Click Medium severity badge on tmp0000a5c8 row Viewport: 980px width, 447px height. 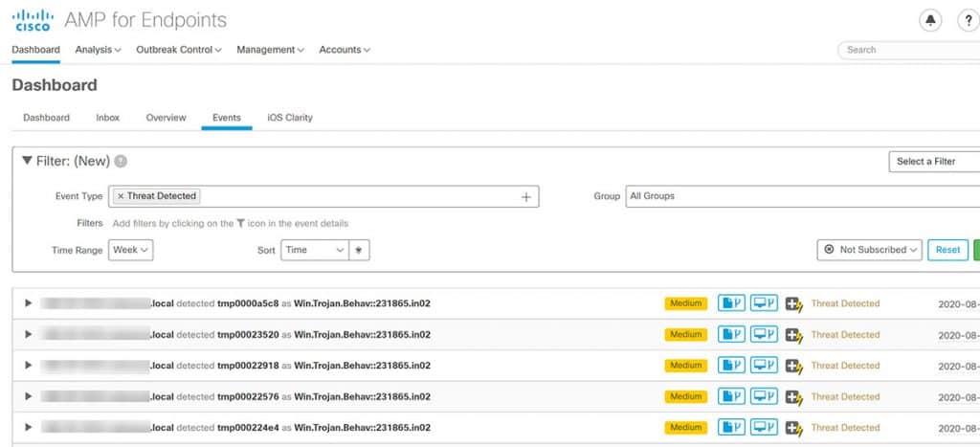click(685, 303)
